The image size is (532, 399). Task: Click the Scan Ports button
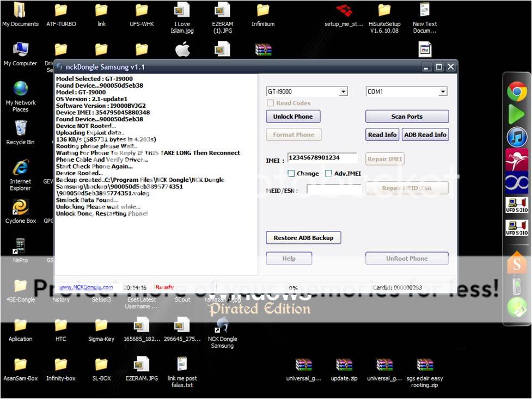click(407, 116)
